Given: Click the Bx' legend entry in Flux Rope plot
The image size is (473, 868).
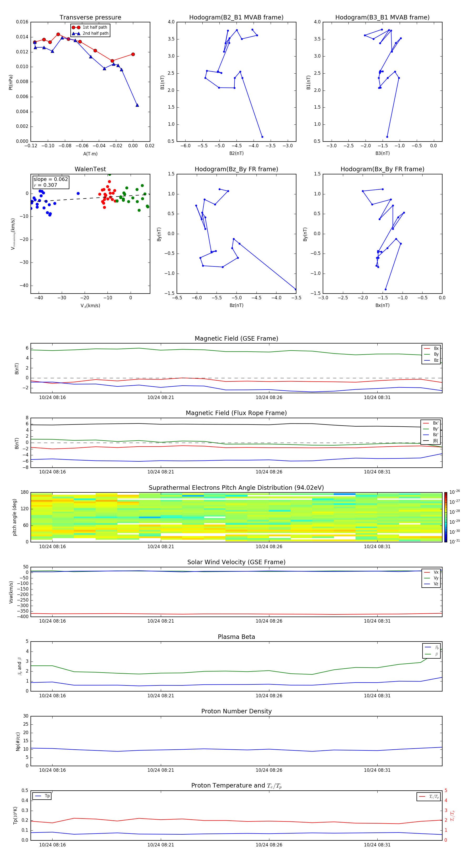Looking at the screenshot, I should (x=431, y=423).
